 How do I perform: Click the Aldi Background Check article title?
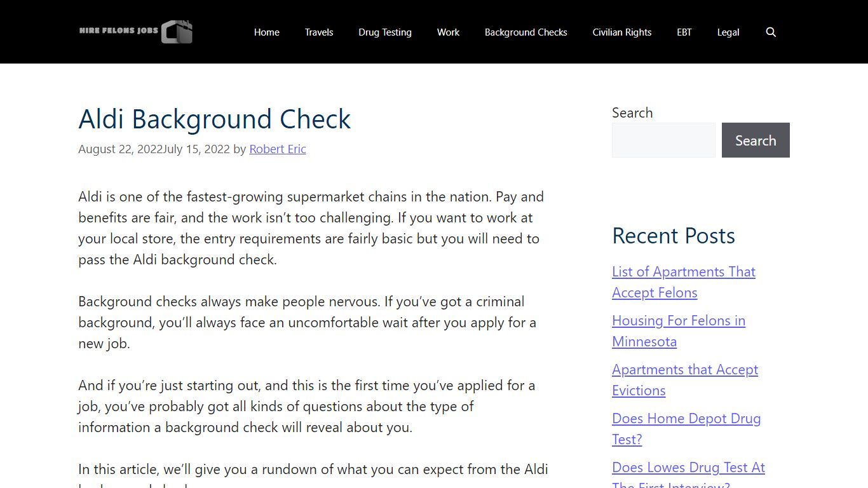point(215,119)
